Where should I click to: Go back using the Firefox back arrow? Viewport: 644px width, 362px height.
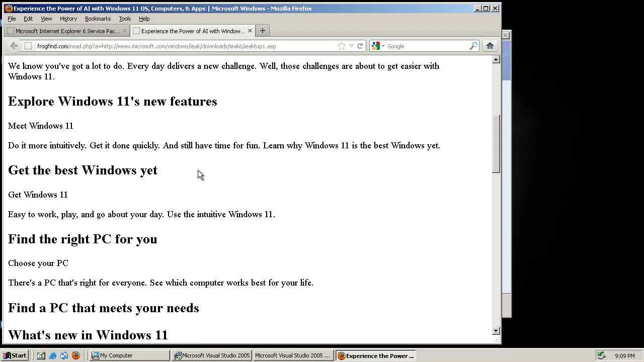tap(14, 46)
